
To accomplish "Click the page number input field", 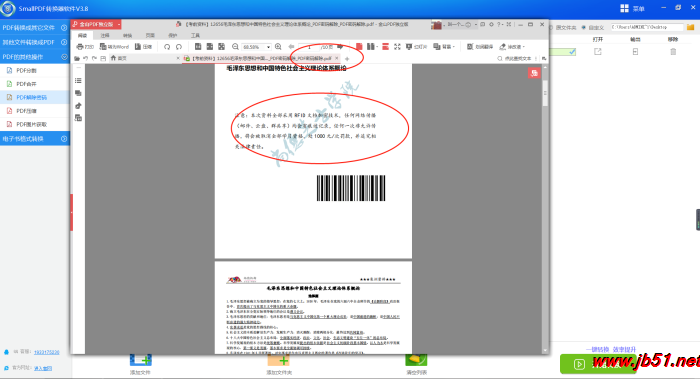I will (x=309, y=46).
